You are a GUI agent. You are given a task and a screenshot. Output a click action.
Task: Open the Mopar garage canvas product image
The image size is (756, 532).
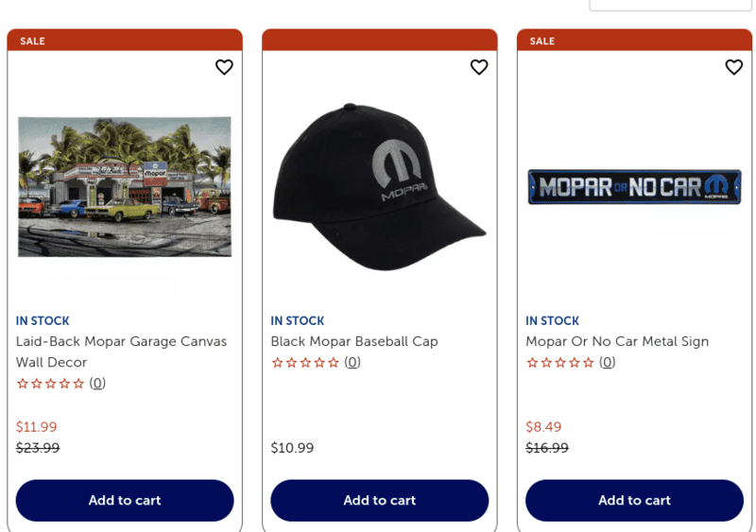(x=125, y=187)
